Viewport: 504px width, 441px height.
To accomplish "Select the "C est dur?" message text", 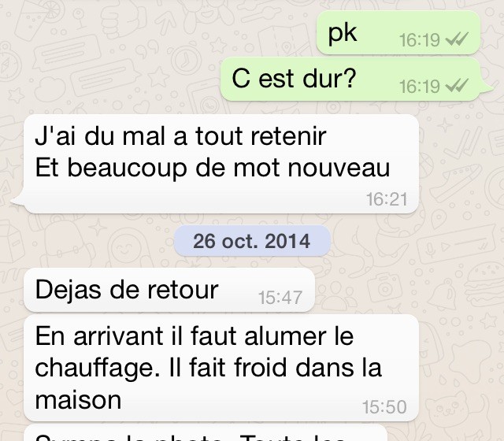I will (x=294, y=79).
